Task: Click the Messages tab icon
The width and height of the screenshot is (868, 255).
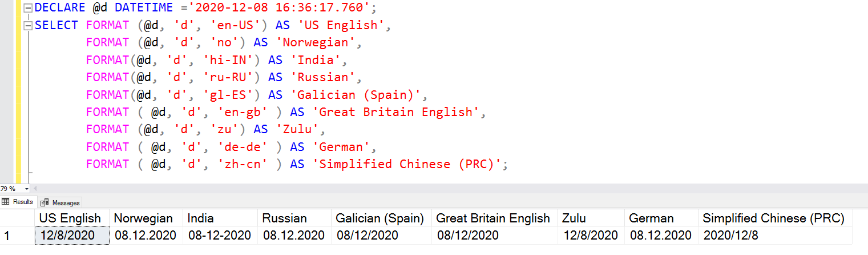Action: 45,202
